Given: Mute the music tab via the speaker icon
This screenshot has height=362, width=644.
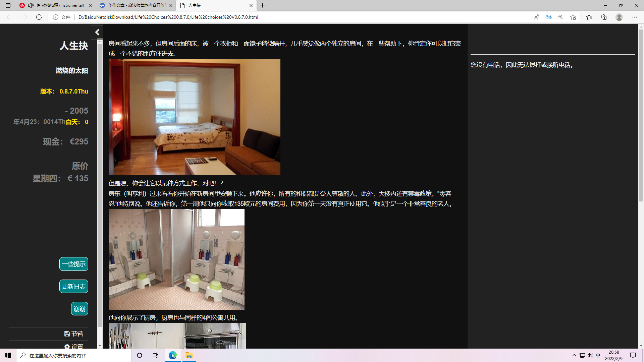Looking at the screenshot, I should tap(31, 5).
